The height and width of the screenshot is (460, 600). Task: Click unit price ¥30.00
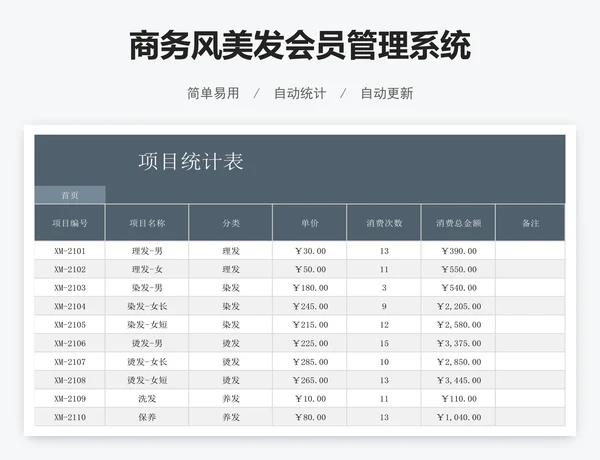tap(310, 251)
